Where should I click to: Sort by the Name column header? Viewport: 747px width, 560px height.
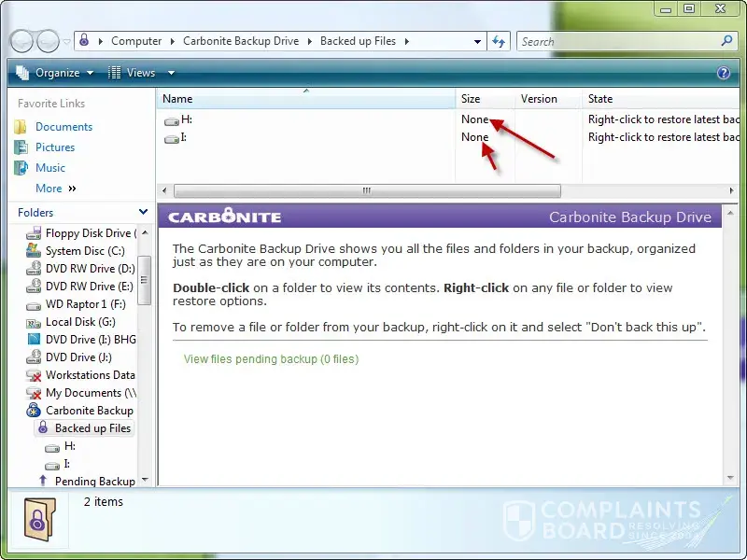point(306,99)
